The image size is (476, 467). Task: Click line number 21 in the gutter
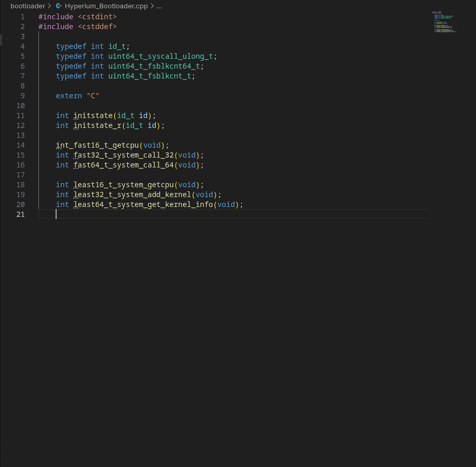point(21,214)
